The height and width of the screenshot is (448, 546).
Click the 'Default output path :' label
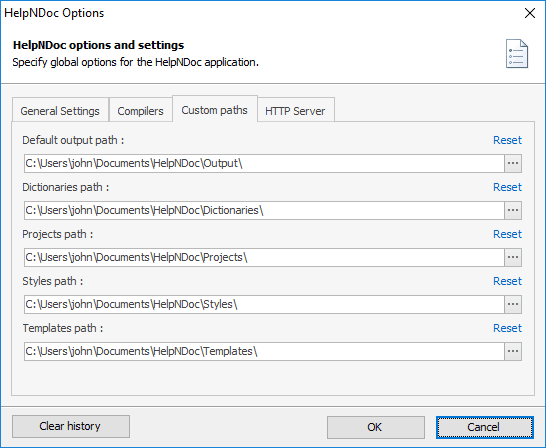[x=73, y=140]
